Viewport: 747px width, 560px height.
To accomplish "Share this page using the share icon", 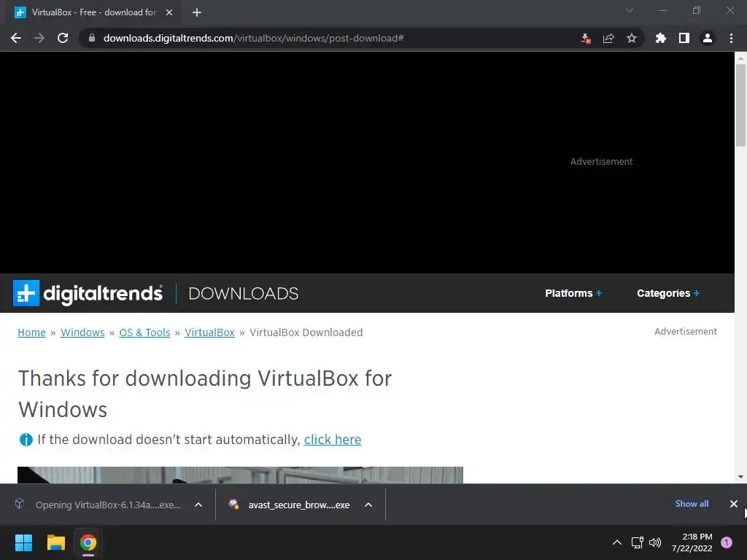I will [x=608, y=38].
